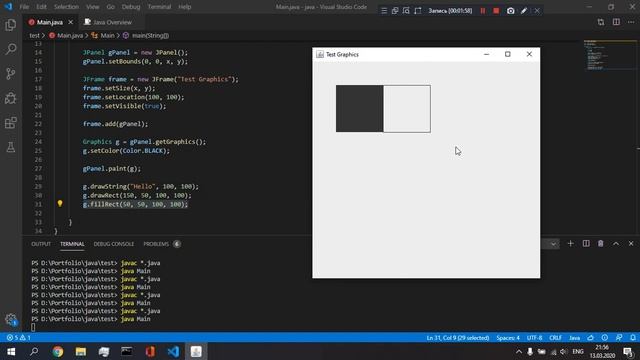Close the Main.java tab
The image size is (640, 360).
click(x=71, y=22)
